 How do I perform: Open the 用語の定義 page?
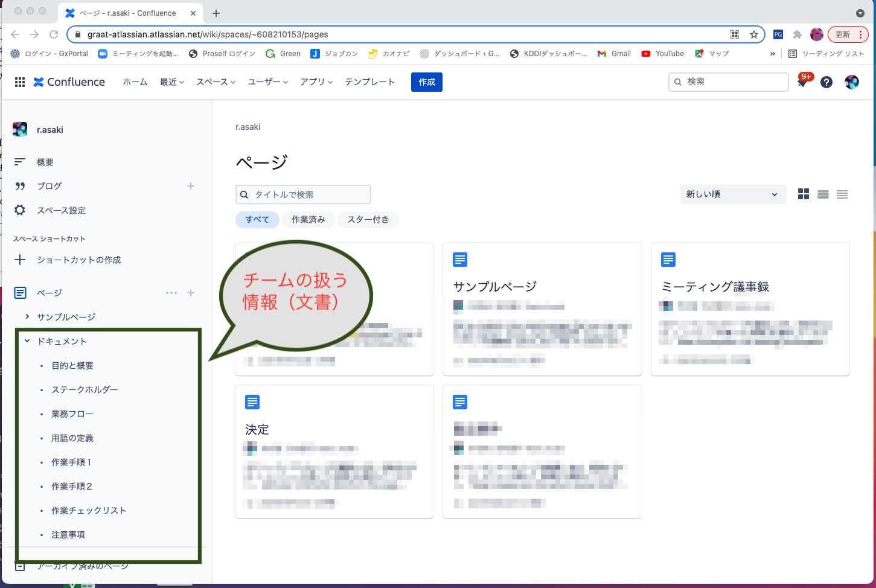tap(72, 438)
